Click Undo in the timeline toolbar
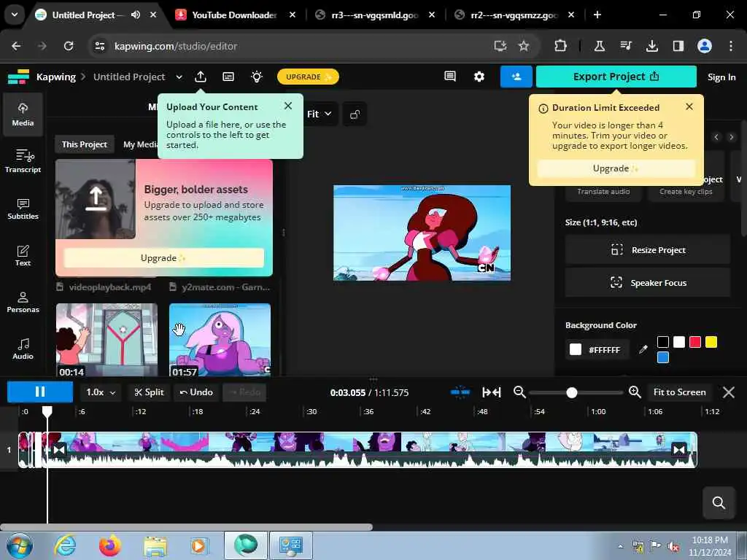The image size is (747, 560). tap(196, 392)
